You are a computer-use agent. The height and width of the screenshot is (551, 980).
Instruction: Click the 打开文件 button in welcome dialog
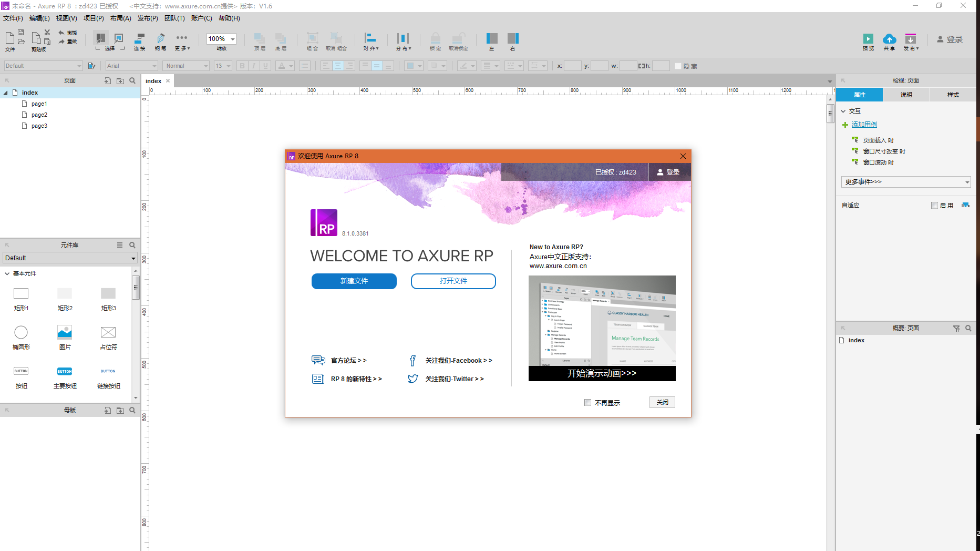(453, 281)
